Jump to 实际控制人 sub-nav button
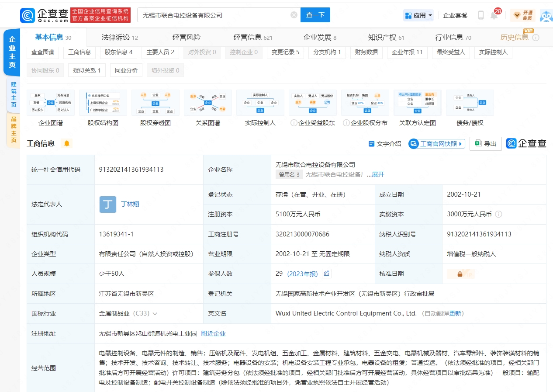553x392 pixels. (x=493, y=52)
